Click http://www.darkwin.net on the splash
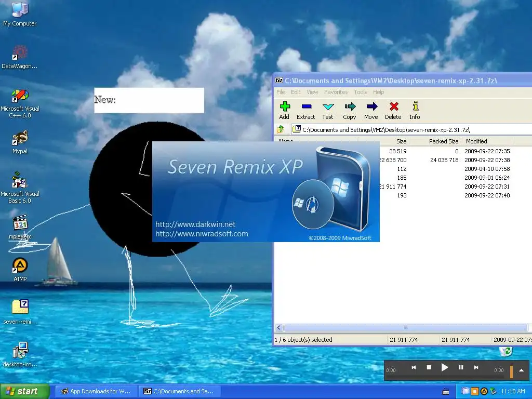 195,224
